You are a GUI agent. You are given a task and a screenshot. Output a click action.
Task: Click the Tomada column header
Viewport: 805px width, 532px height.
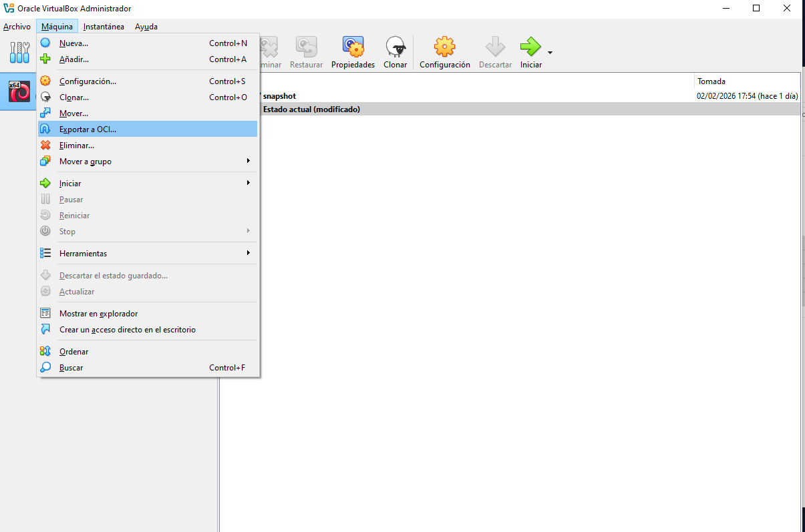[747, 81]
